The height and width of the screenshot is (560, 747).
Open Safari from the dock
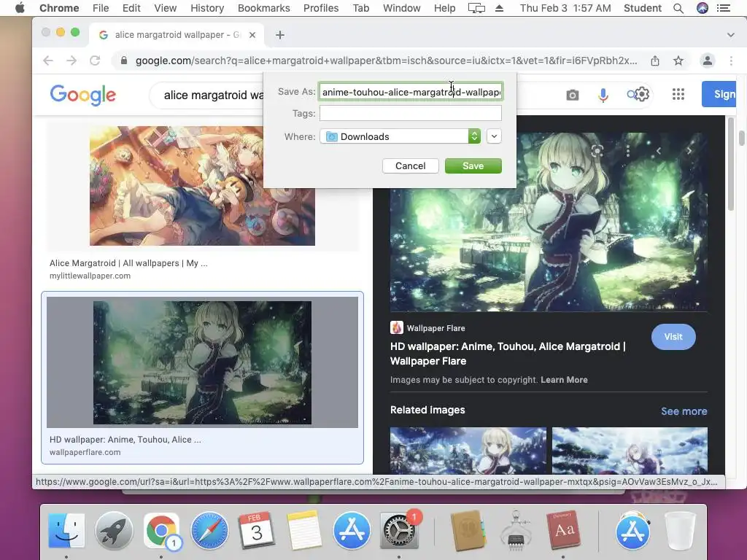click(x=209, y=530)
